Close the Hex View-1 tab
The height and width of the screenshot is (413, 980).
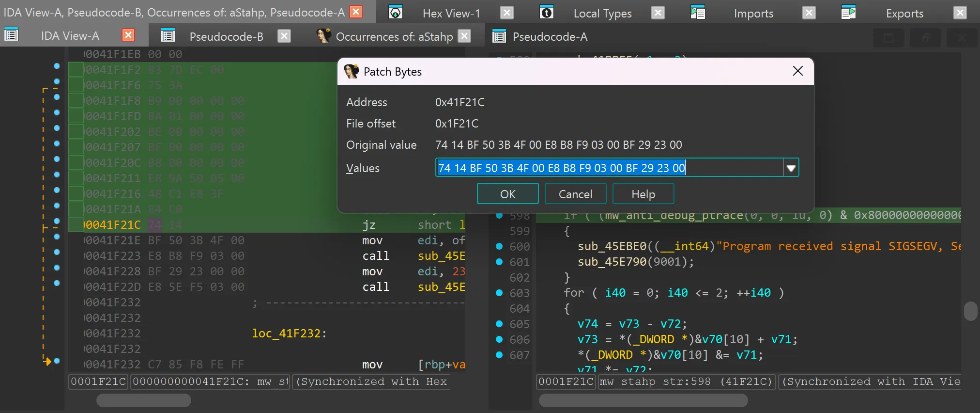pyautogui.click(x=507, y=13)
